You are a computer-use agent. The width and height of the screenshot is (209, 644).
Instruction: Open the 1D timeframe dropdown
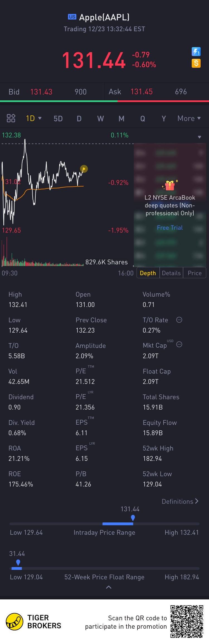[x=34, y=118]
